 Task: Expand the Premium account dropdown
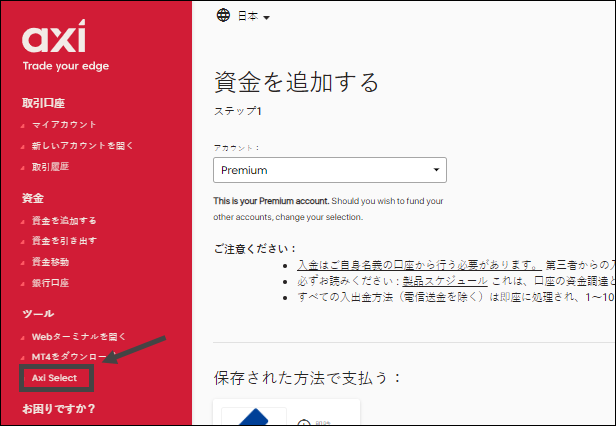pyautogui.click(x=330, y=170)
